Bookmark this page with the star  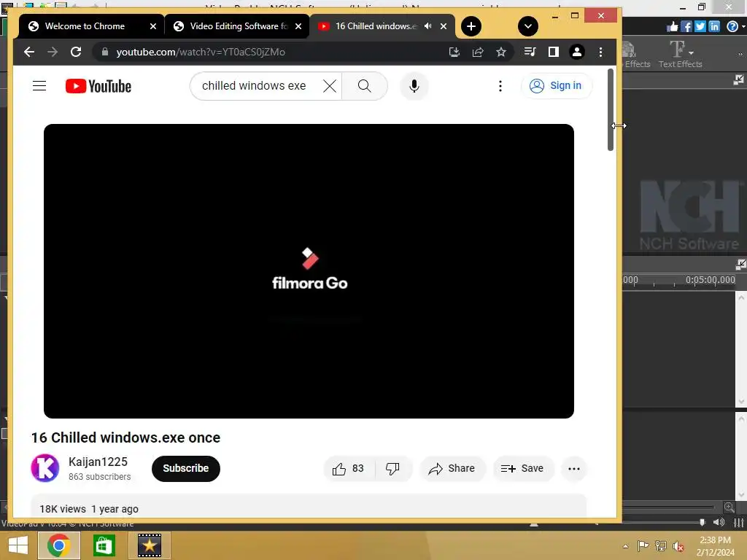click(500, 52)
